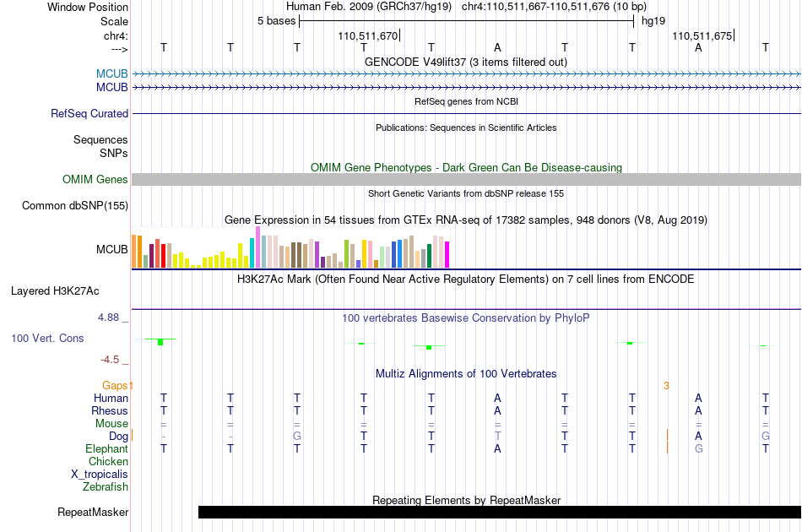The width and height of the screenshot is (802, 532).
Task: Select the OMIM Genes track label
Action: 95,180
